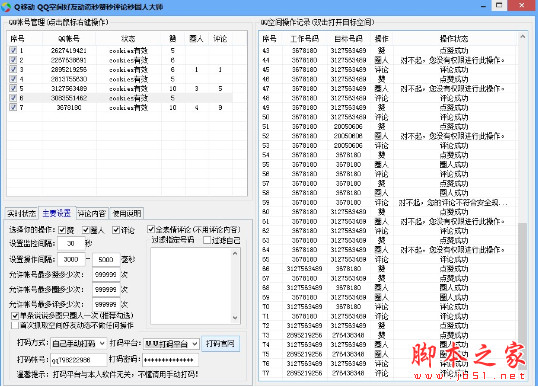Click the 打码账号 input field

coord(79,360)
